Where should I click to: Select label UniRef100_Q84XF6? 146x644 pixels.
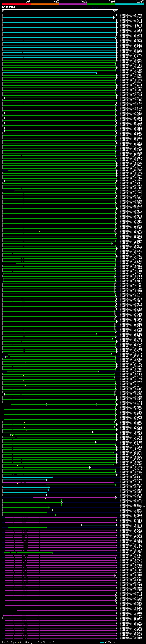[131, 477]
